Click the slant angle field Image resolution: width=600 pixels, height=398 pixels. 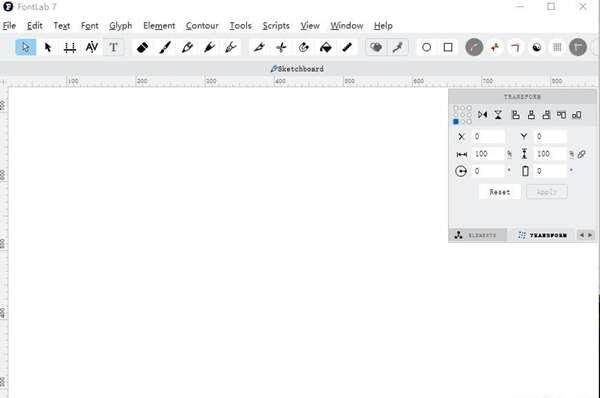(550, 171)
